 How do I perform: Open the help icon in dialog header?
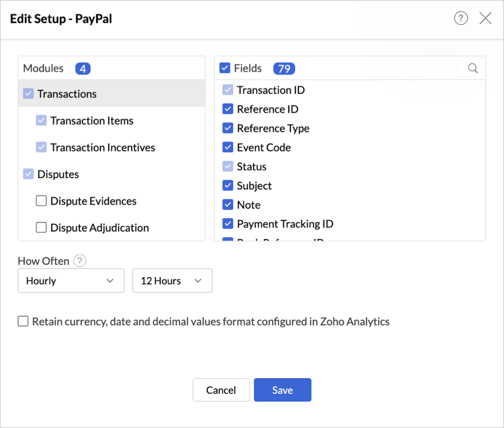[461, 18]
